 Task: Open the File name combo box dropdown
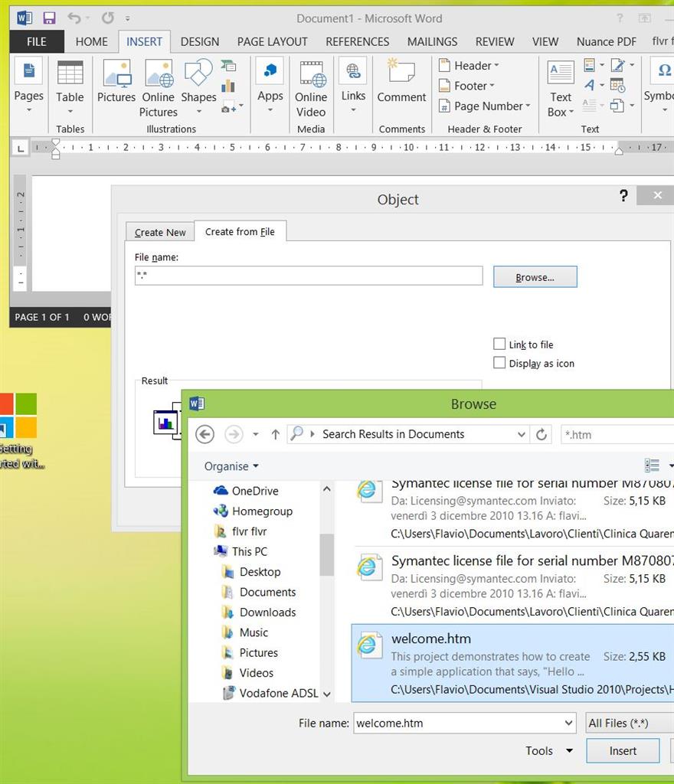pyautogui.click(x=568, y=723)
